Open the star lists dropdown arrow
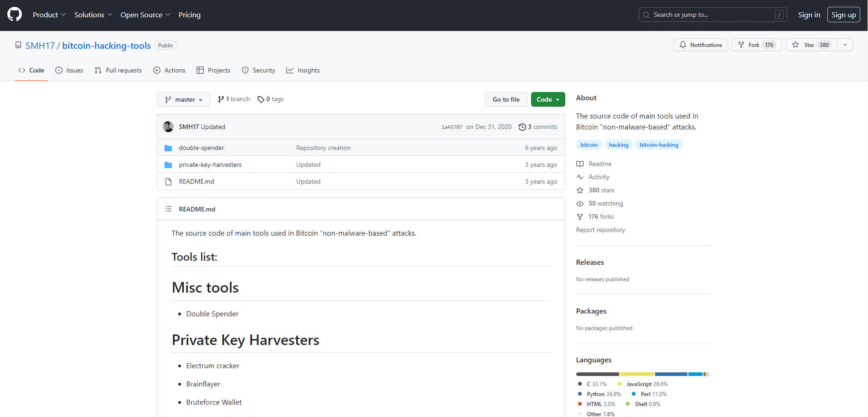 845,45
